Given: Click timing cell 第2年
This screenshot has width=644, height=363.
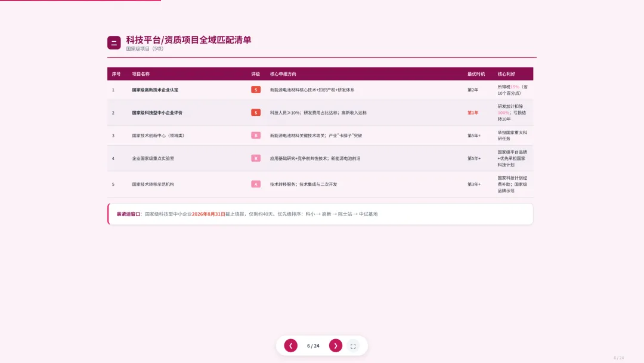Looking at the screenshot, I should pos(473,90).
